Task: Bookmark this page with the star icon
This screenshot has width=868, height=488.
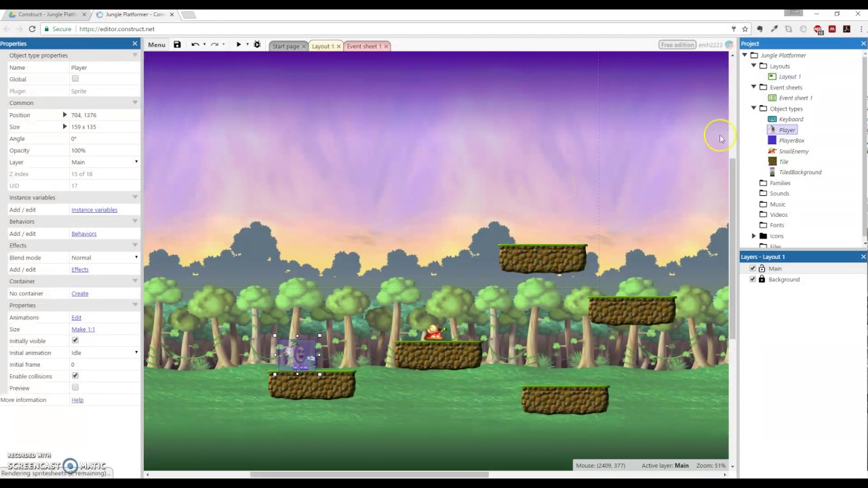Action: (x=745, y=29)
